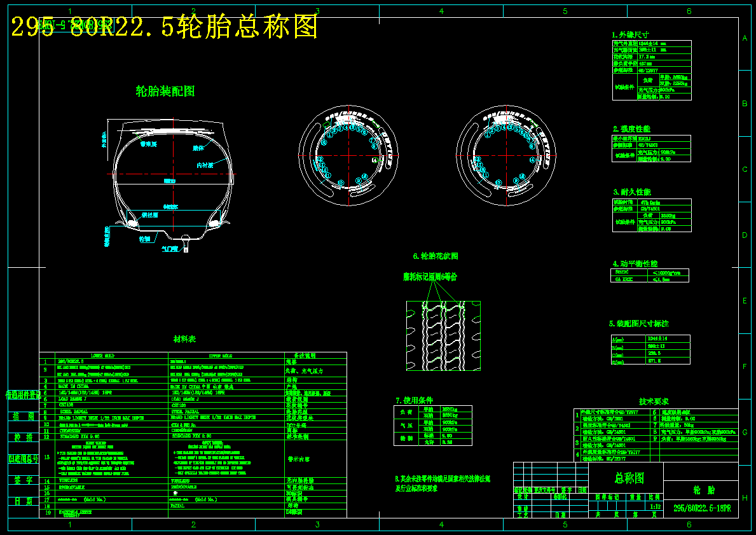The image size is (756, 535).
Task: Click the '带束层' label on the tire section
Action: 149,144
